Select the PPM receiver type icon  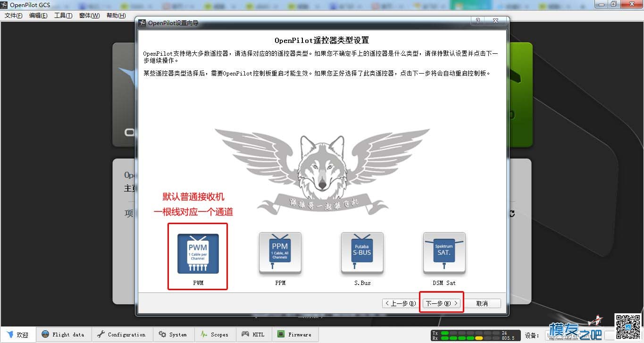[280, 253]
